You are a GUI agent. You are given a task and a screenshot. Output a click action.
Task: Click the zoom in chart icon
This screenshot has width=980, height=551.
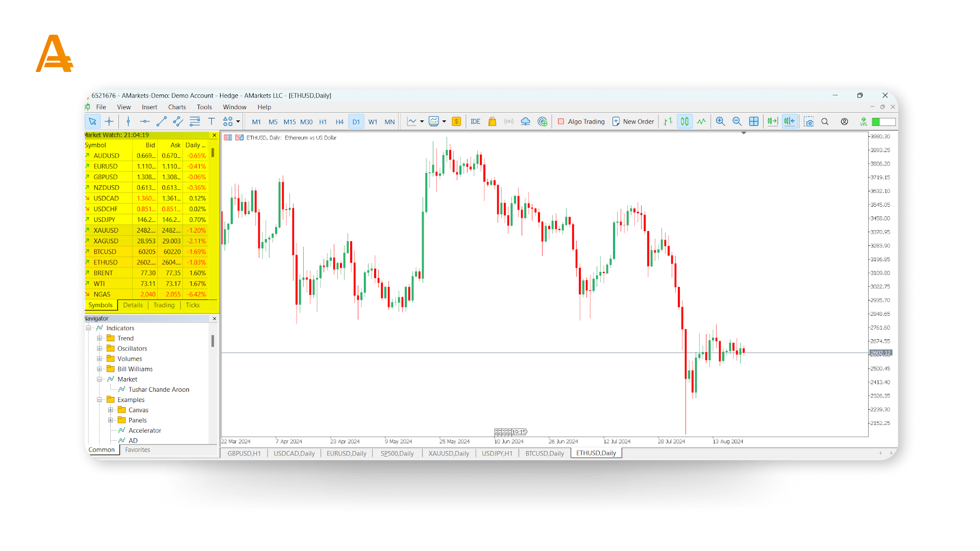(x=720, y=121)
